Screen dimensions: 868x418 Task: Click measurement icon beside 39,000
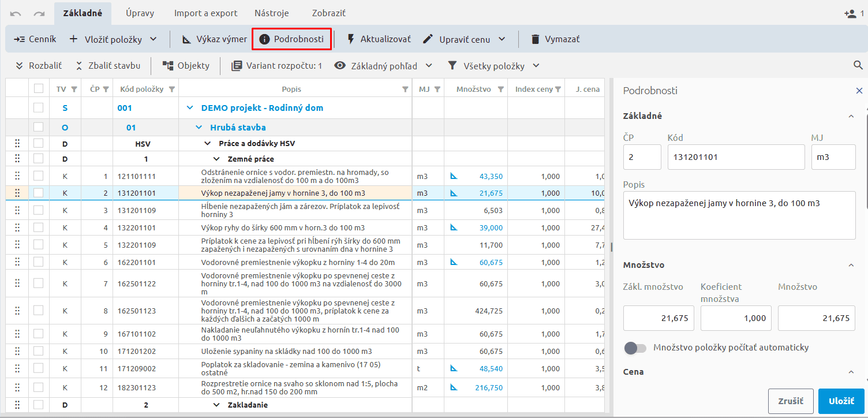(x=454, y=227)
